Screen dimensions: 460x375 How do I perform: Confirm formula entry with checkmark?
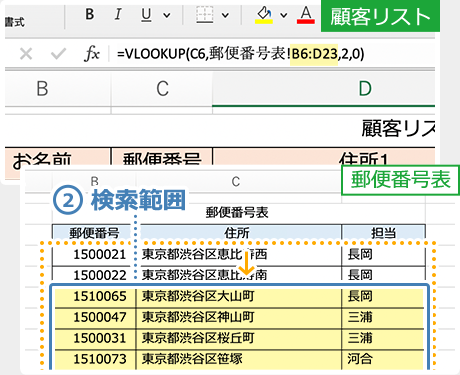pos(58,54)
